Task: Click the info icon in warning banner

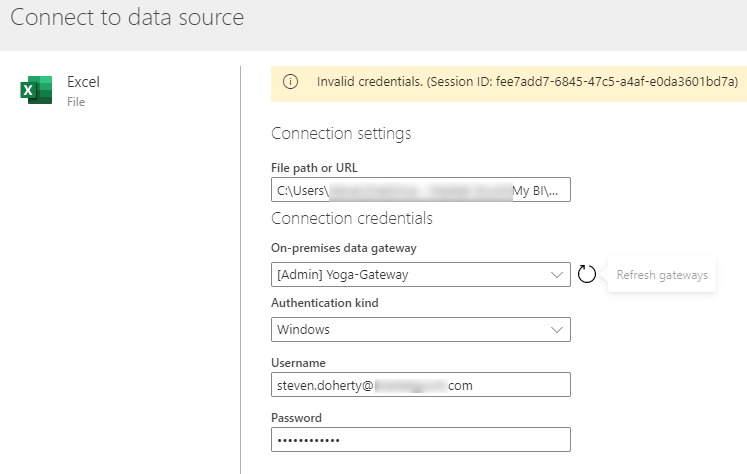Action: click(x=290, y=82)
